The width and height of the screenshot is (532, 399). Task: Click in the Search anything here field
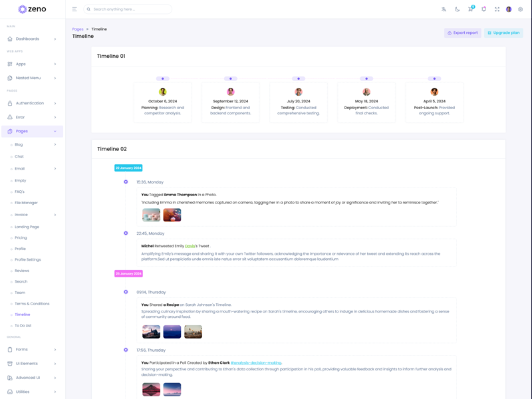click(130, 9)
